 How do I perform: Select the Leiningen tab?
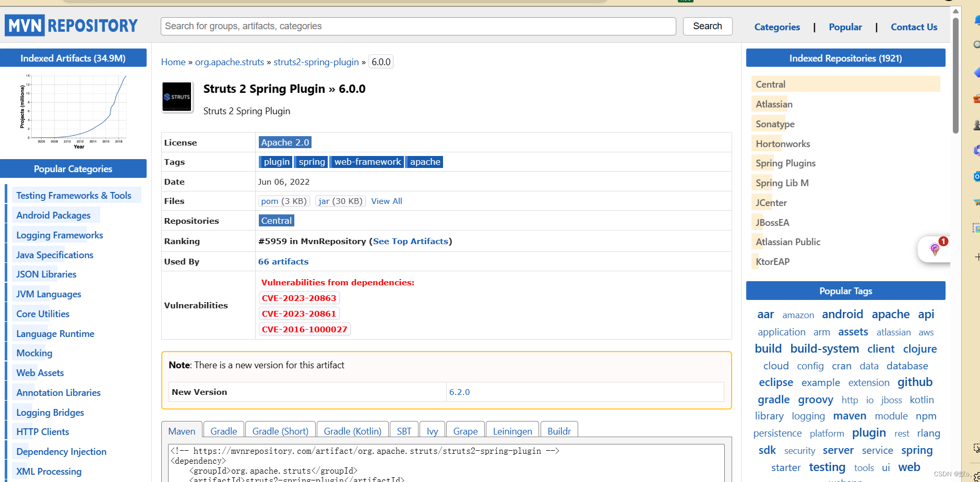pyautogui.click(x=512, y=431)
